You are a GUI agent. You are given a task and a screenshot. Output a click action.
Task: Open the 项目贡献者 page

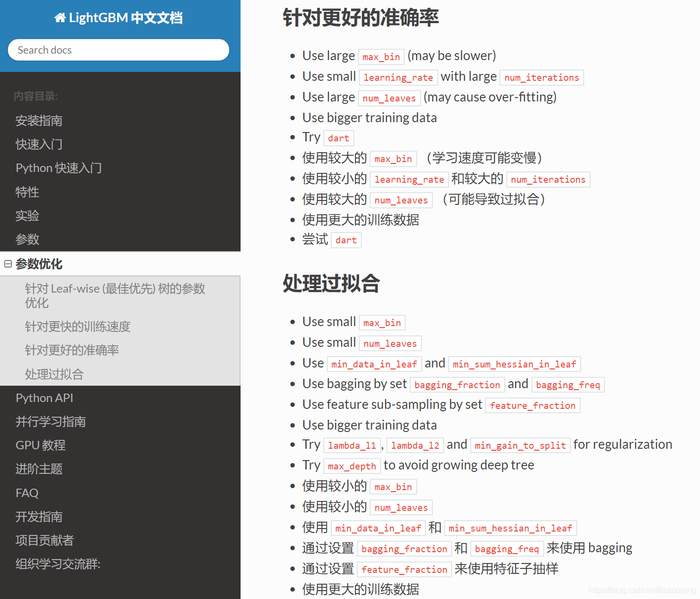point(45,540)
